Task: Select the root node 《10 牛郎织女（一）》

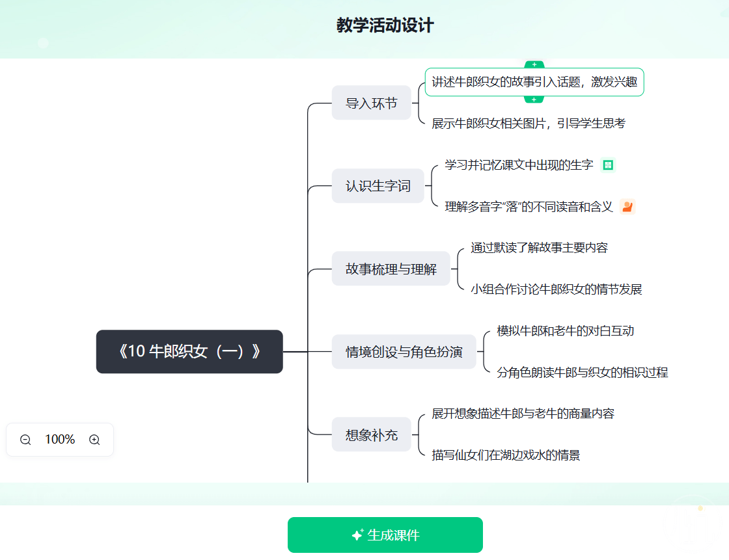Action: coord(189,351)
